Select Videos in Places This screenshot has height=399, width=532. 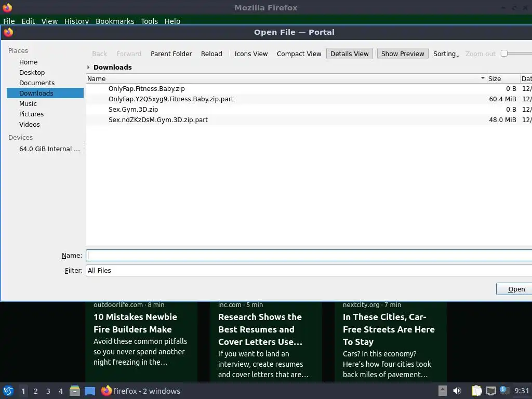click(45, 125)
